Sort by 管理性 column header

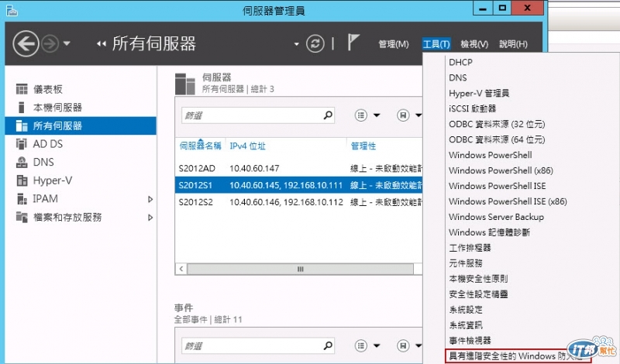coord(363,146)
